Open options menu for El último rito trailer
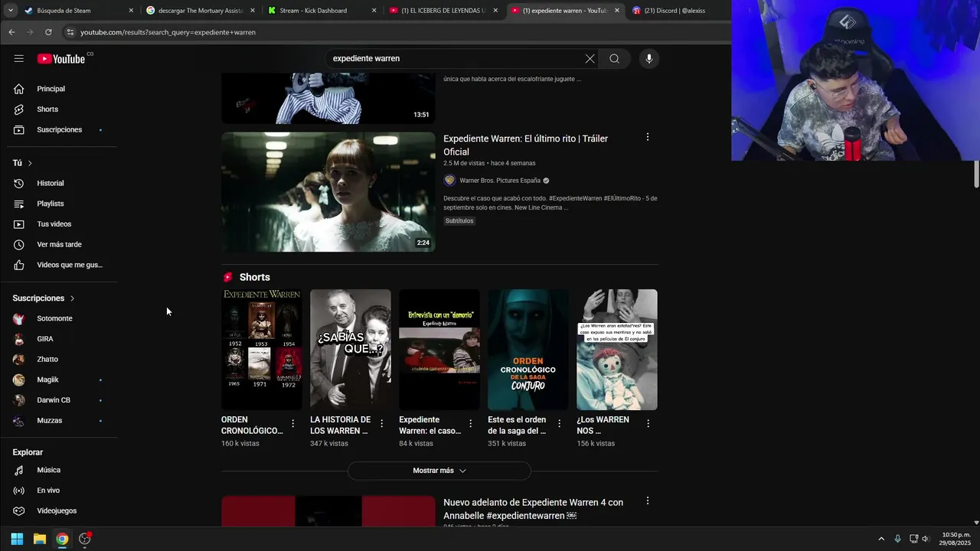980x551 pixels. tap(648, 137)
